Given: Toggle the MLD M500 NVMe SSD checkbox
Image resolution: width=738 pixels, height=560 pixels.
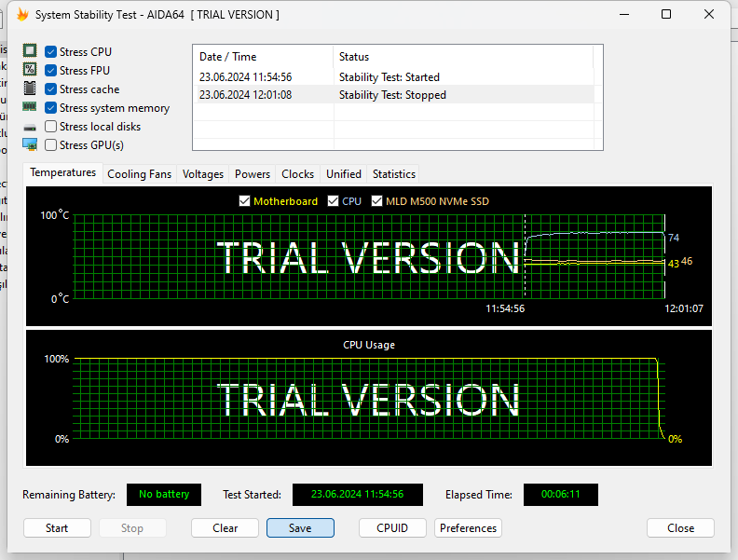Looking at the screenshot, I should pos(376,201).
